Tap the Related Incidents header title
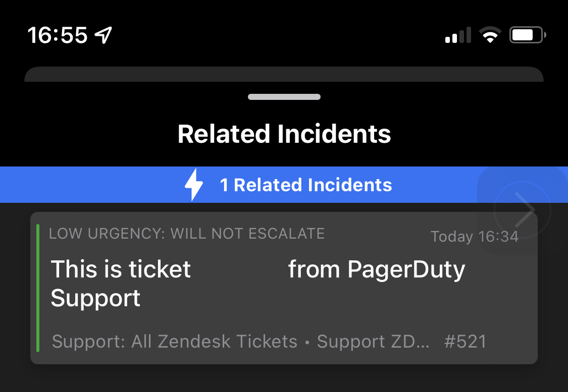This screenshot has width=568, height=392. (284, 134)
